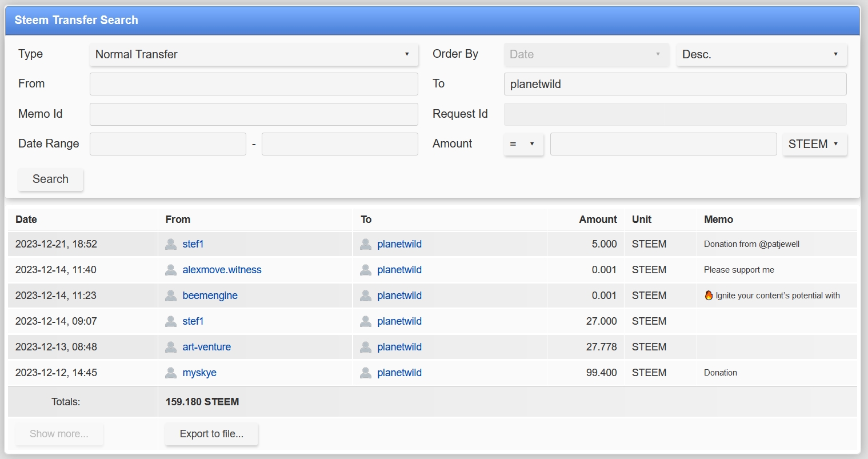868x459 pixels.
Task: Open the Order By Date dropdown
Action: pos(586,54)
